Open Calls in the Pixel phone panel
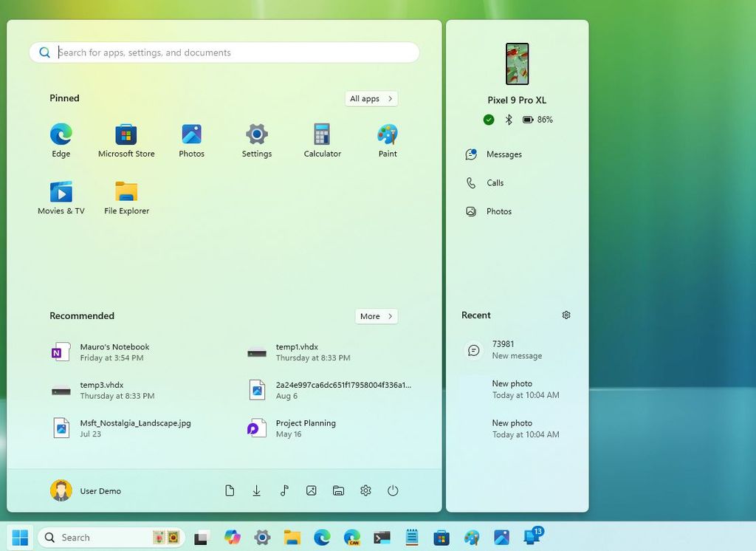This screenshot has width=756, height=551. tap(493, 182)
